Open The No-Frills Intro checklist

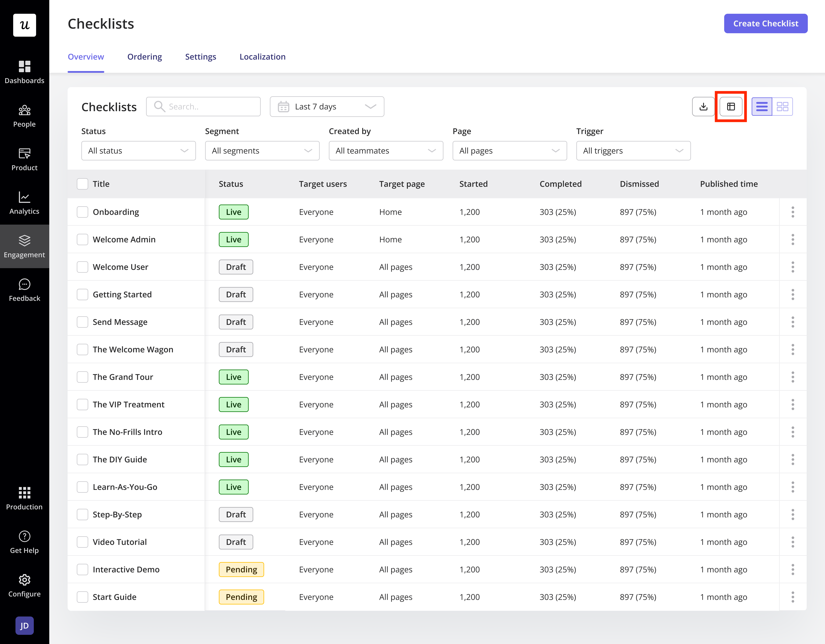click(128, 432)
